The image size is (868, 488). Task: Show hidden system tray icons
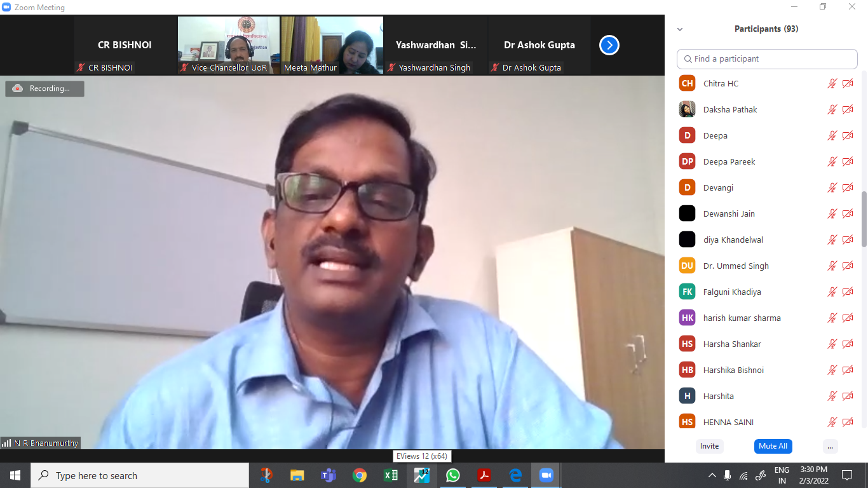click(712, 475)
